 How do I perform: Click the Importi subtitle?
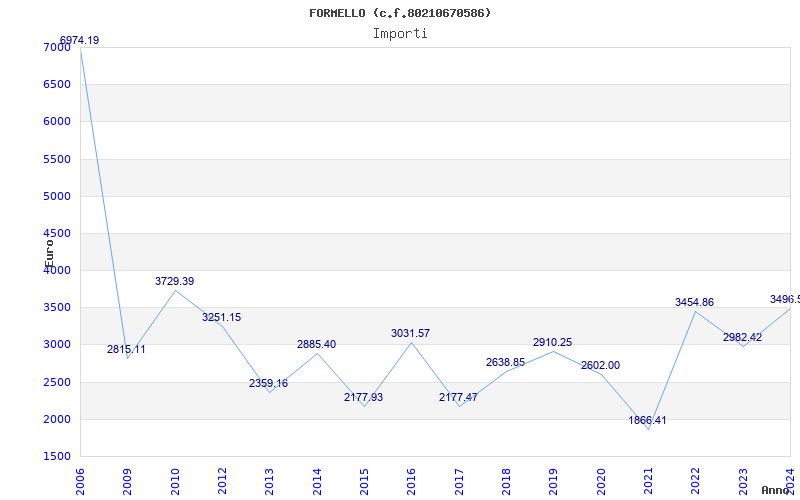pyautogui.click(x=400, y=34)
